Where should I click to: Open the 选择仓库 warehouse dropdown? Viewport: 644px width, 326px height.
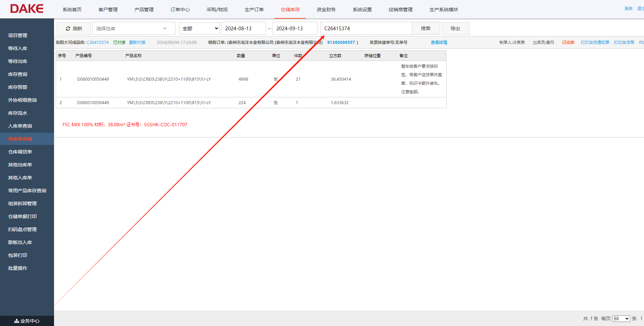click(134, 28)
